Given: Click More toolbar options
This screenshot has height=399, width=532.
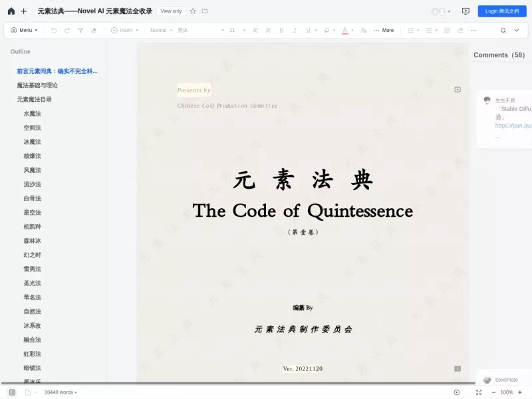Looking at the screenshot, I should tap(384, 30).
